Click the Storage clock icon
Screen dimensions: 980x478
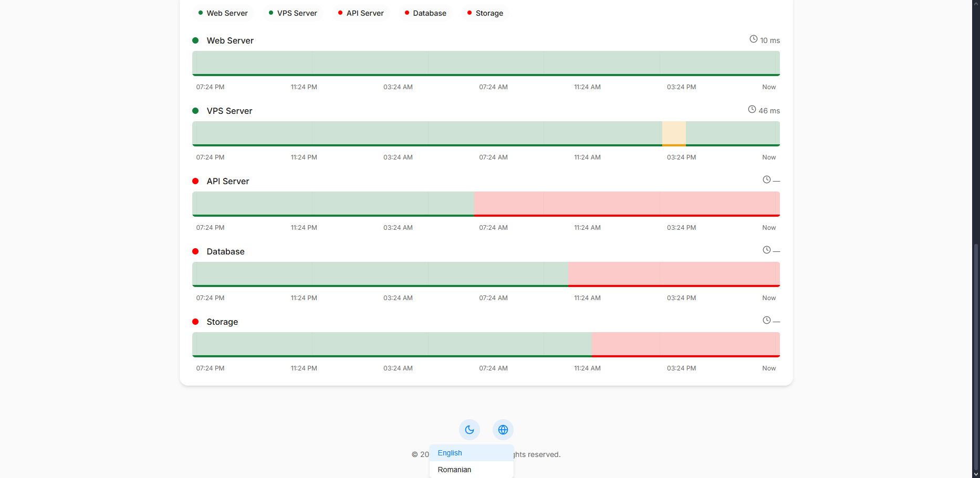(x=766, y=321)
